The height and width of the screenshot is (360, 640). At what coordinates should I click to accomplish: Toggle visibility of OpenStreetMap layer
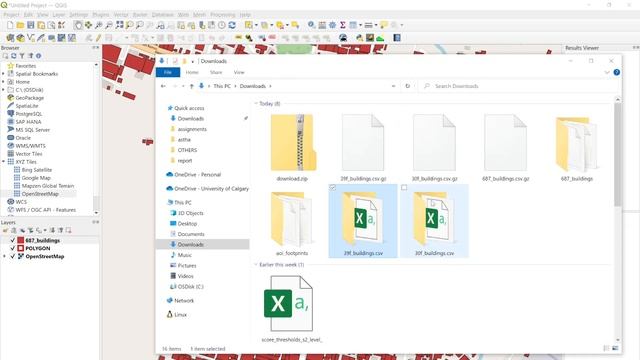[13, 256]
